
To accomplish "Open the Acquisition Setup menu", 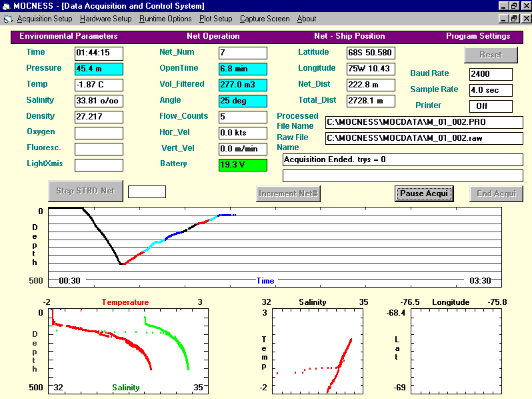I will (x=45, y=19).
